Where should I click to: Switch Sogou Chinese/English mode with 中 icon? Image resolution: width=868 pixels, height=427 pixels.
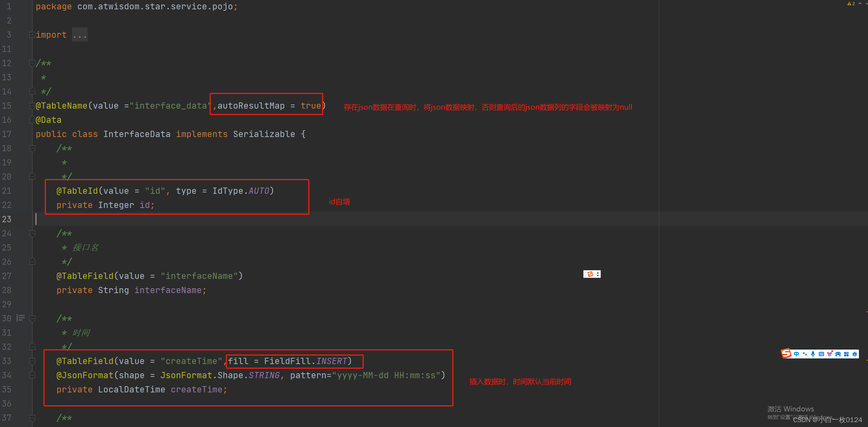coord(796,354)
